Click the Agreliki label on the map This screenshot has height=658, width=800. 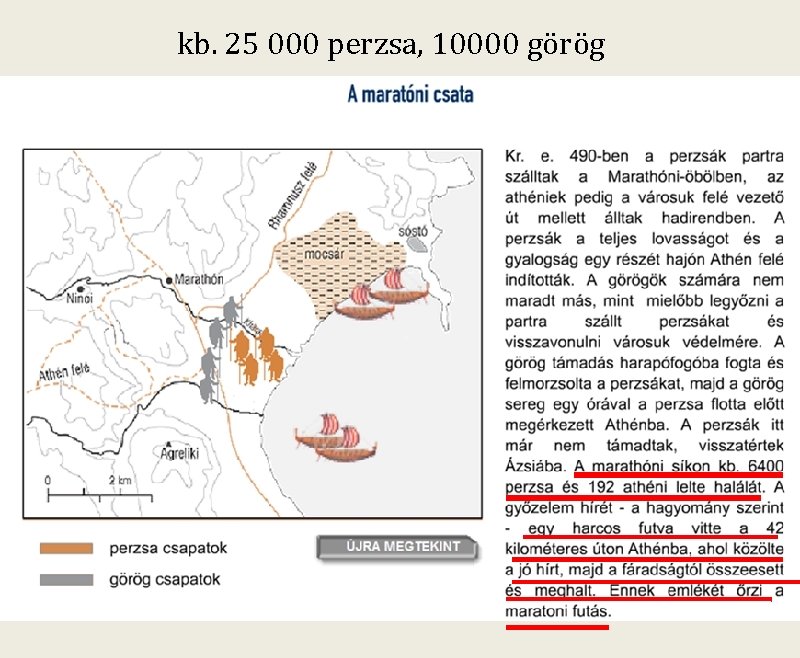click(179, 453)
